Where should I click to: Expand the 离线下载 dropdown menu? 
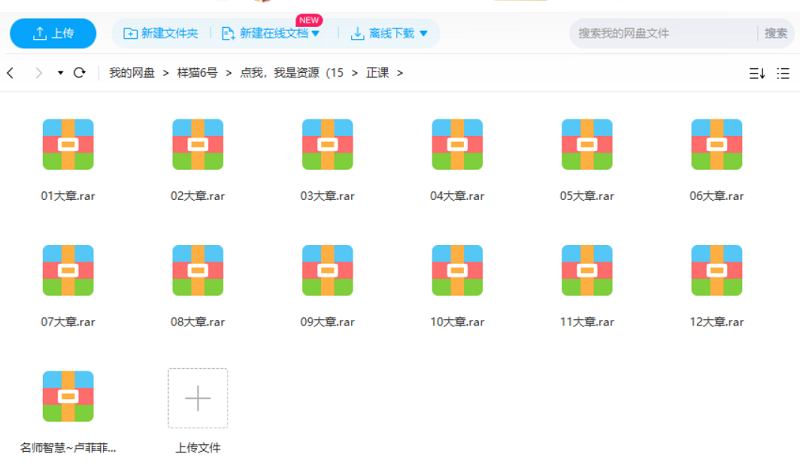pyautogui.click(x=423, y=34)
